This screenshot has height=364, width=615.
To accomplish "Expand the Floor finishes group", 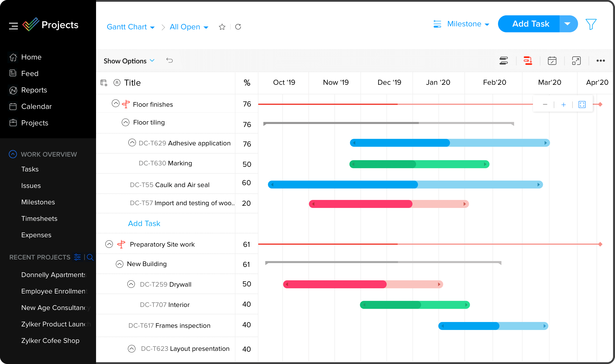I will click(x=115, y=104).
